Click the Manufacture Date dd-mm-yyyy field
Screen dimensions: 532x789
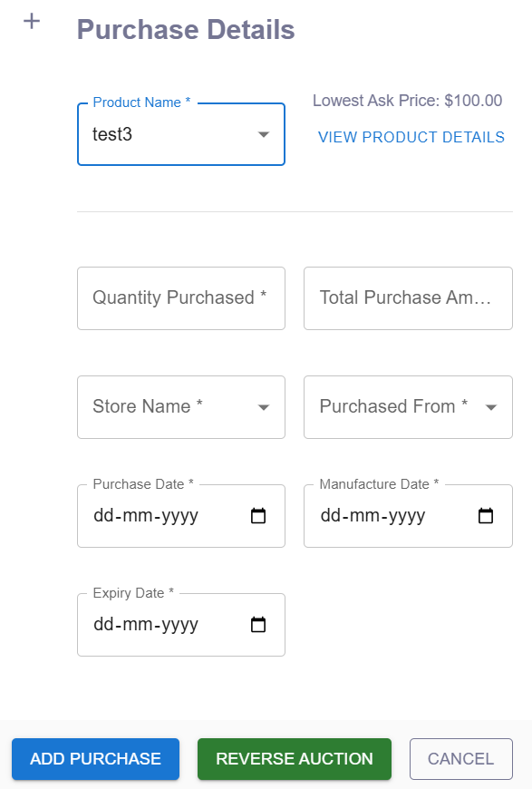coord(408,516)
